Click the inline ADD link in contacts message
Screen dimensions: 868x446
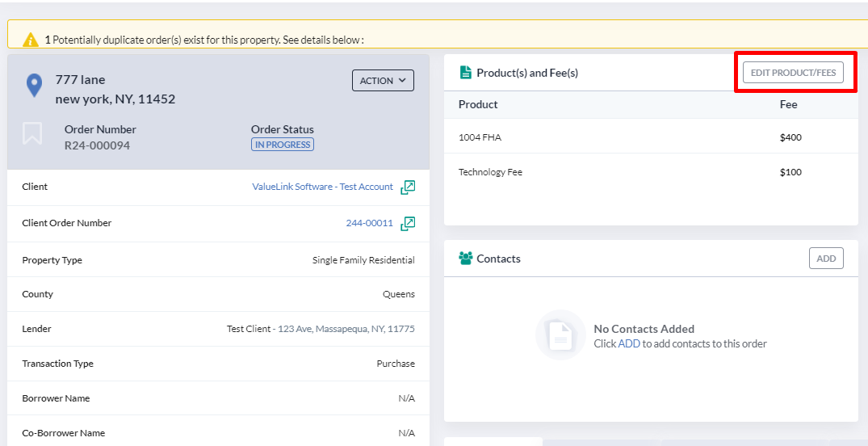tap(629, 343)
